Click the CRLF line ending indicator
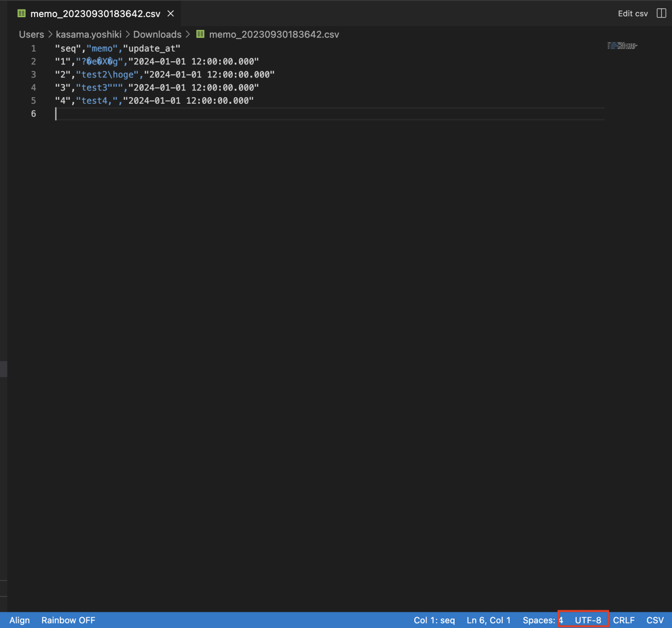The width and height of the screenshot is (672, 628). [624, 620]
